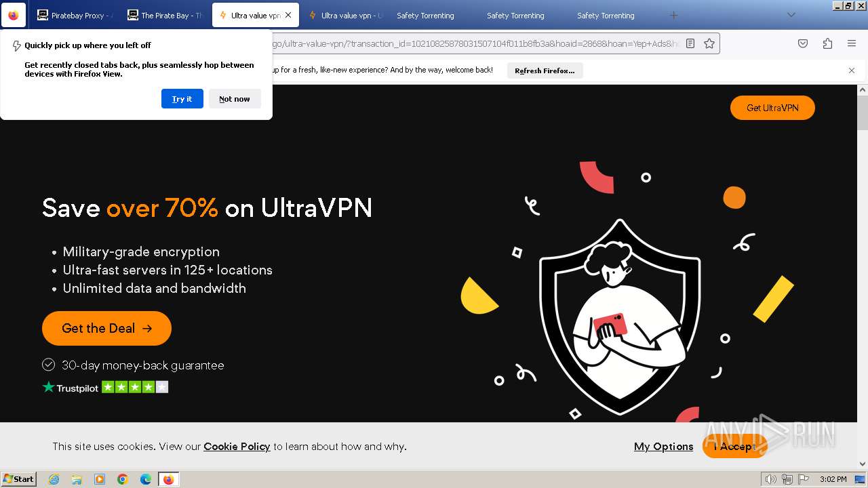Click the Trustpilot star rating
This screenshot has height=488, width=868.
[135, 387]
